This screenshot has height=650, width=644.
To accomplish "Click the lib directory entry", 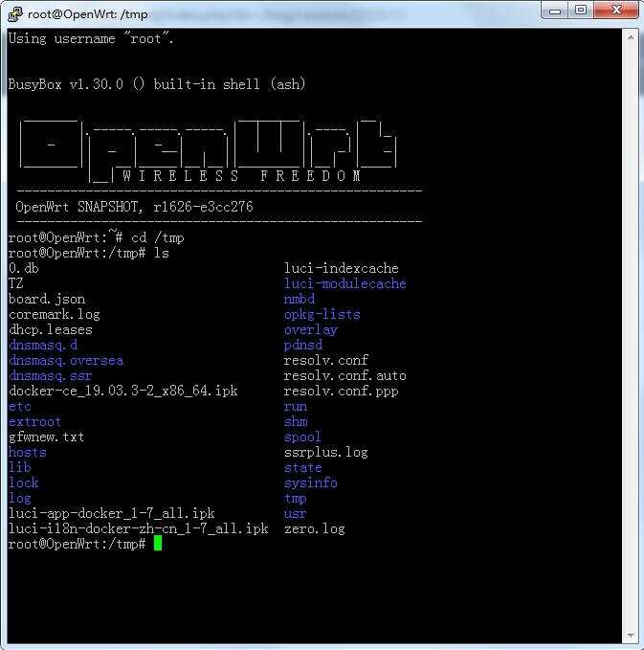I will (20, 467).
